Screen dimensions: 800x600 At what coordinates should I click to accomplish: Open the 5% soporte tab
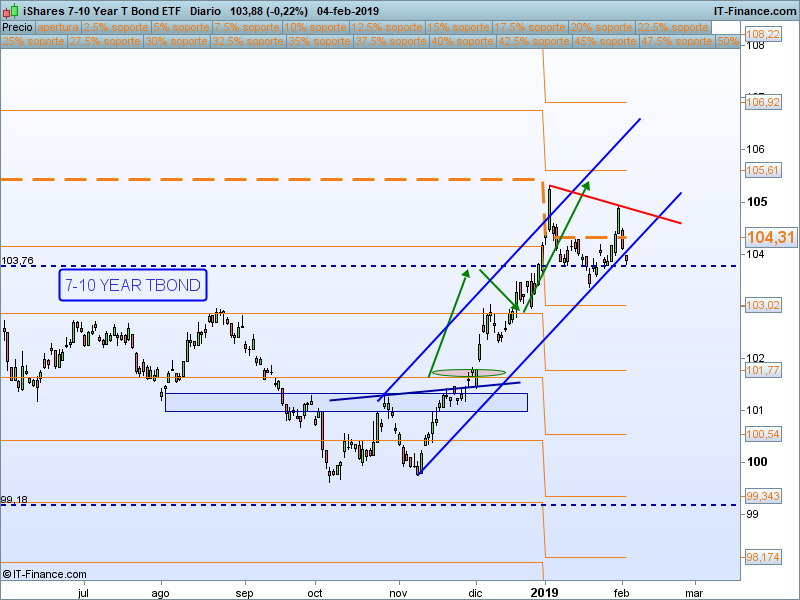[x=181, y=28]
